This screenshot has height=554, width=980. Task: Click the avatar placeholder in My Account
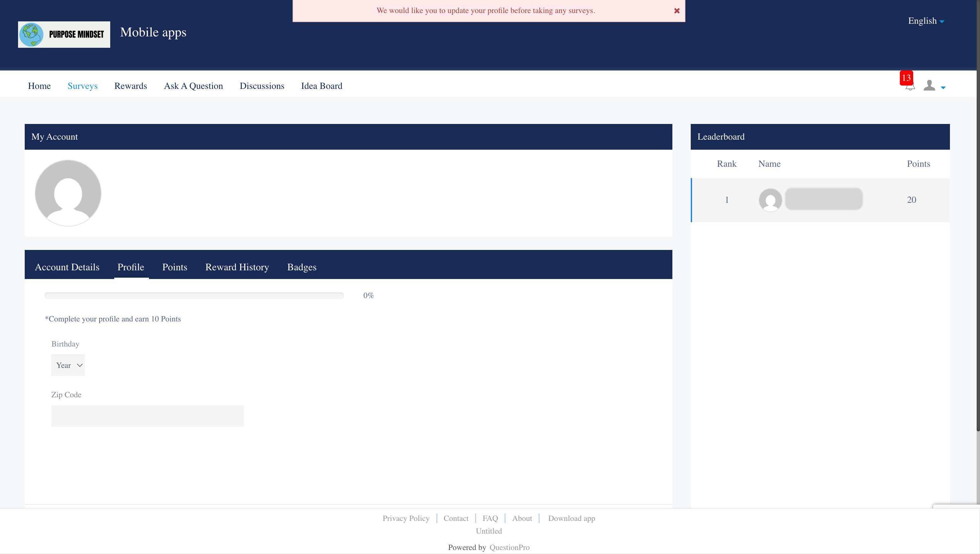(68, 193)
